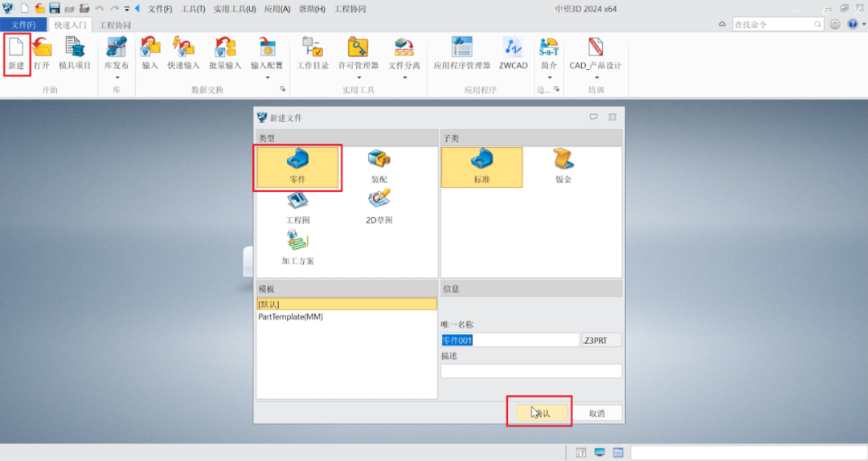Click the blue help question mark icon

853,24
